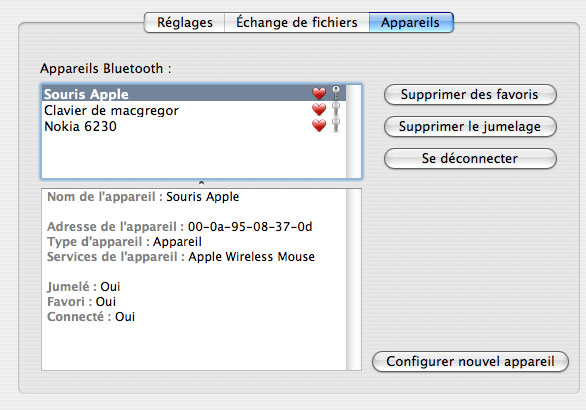
Task: Click the favorite heart icon for Souris Apple
Action: [319, 93]
